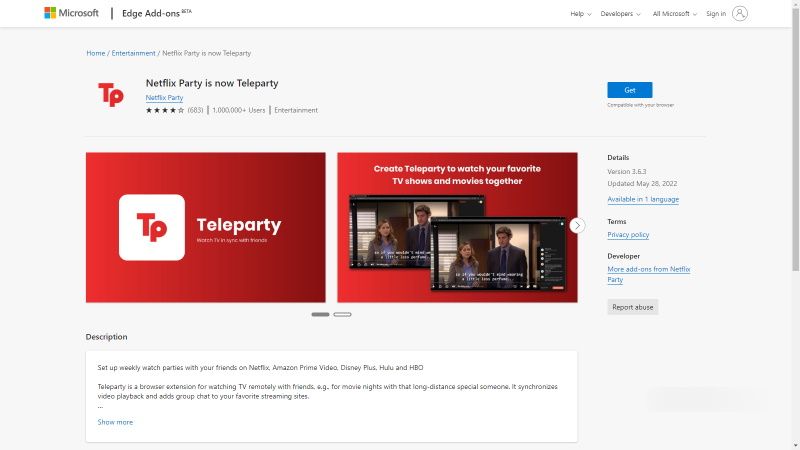This screenshot has height=450, width=800.
Task: Expand the All Microsoft menu
Action: (674, 14)
